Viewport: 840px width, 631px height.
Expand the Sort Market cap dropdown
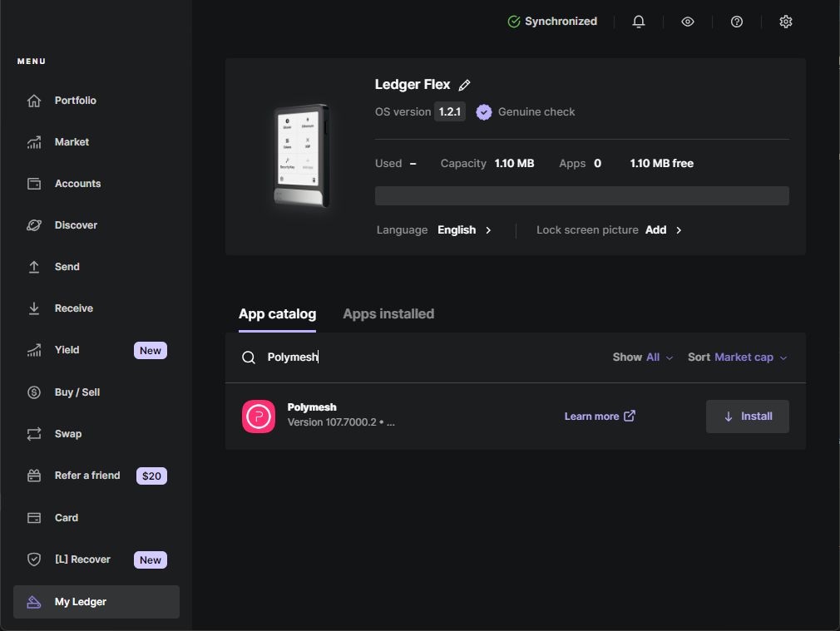click(x=737, y=357)
